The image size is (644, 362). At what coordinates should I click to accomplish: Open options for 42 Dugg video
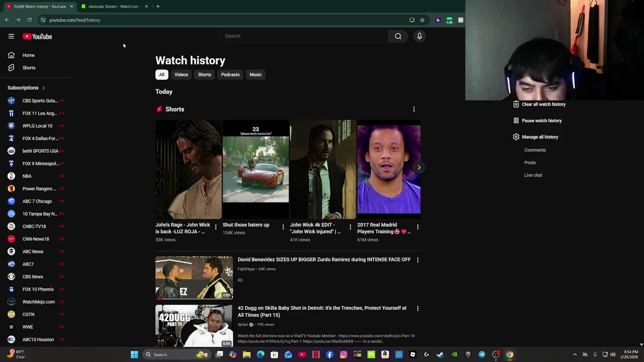(418, 308)
